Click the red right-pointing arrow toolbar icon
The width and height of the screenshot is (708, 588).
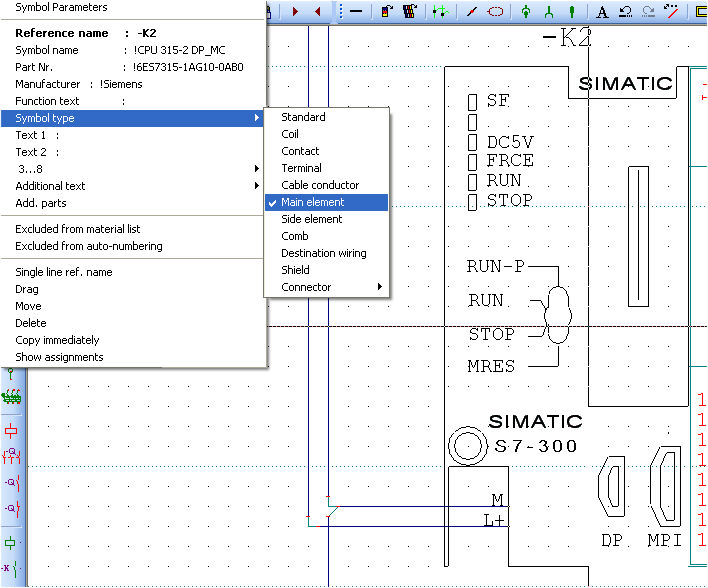click(x=295, y=11)
